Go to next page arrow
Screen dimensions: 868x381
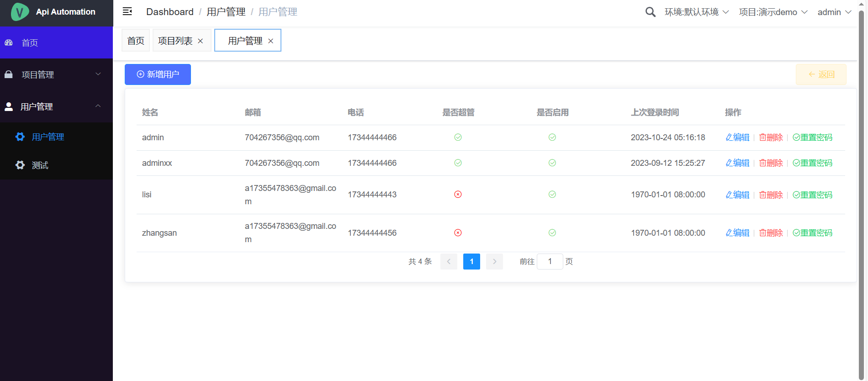(494, 261)
